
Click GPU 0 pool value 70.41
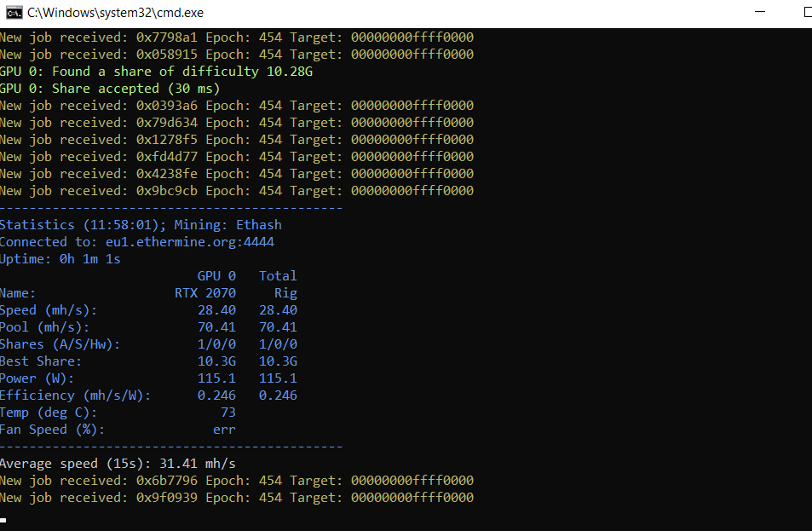[x=216, y=327]
